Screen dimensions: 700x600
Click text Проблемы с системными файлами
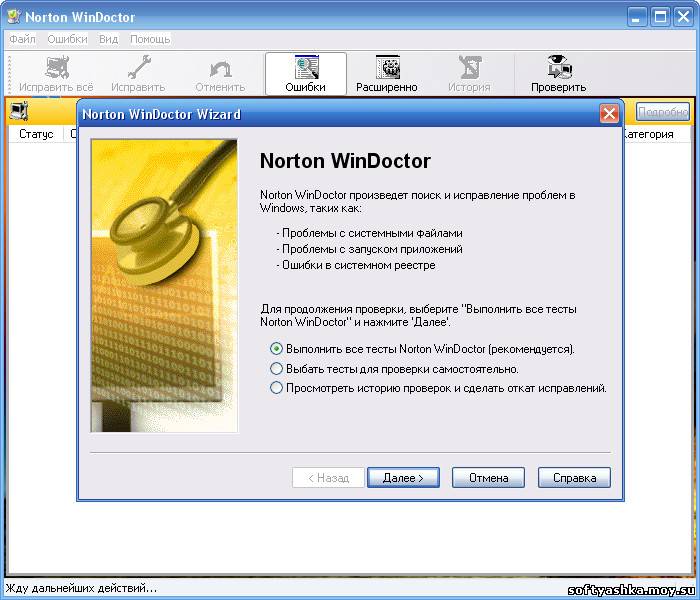[372, 233]
